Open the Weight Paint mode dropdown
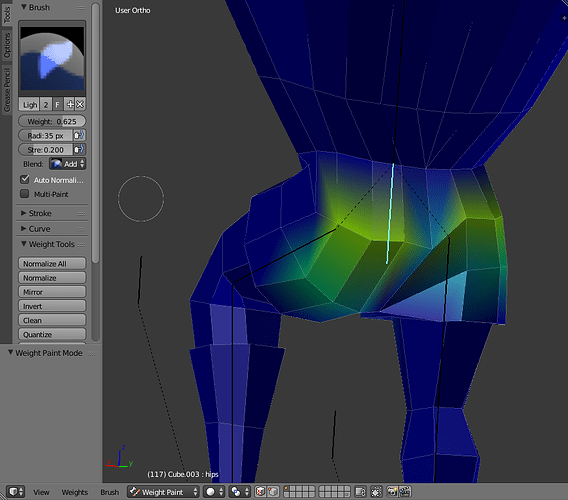 pyautogui.click(x=163, y=492)
